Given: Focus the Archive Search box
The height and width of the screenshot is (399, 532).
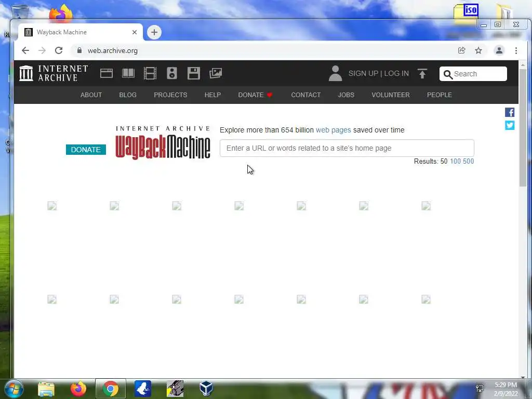Looking at the screenshot, I should tap(473, 74).
